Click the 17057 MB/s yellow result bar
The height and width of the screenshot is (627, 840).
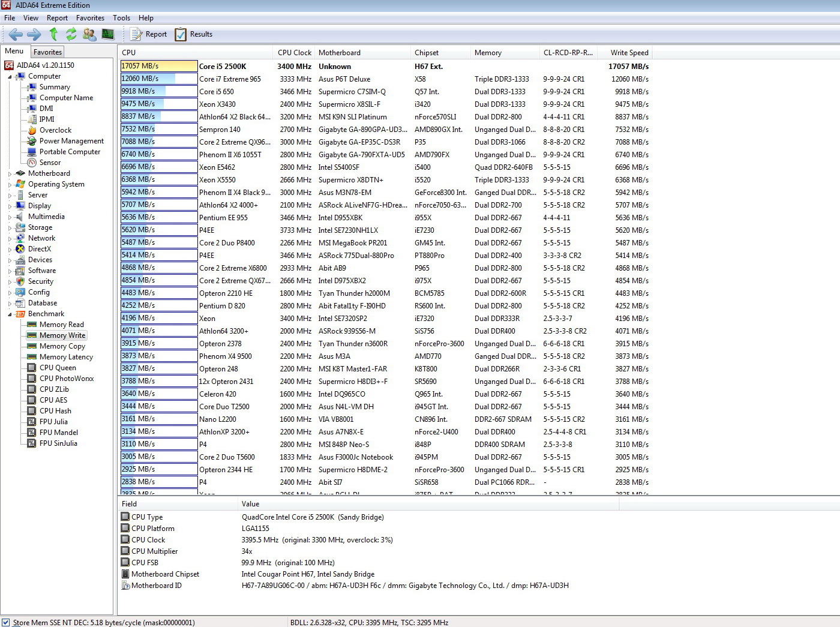(159, 66)
